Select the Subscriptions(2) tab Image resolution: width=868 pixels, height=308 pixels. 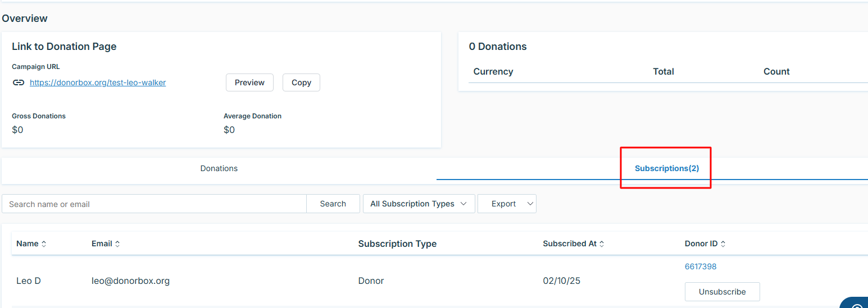coord(666,168)
